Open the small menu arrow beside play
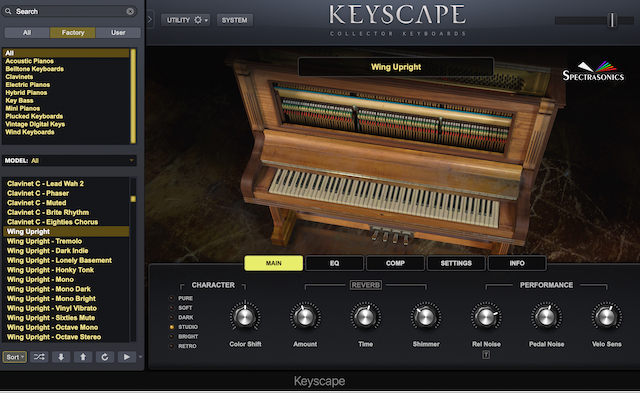Image resolution: width=640 pixels, height=393 pixels. pyautogui.click(x=141, y=357)
